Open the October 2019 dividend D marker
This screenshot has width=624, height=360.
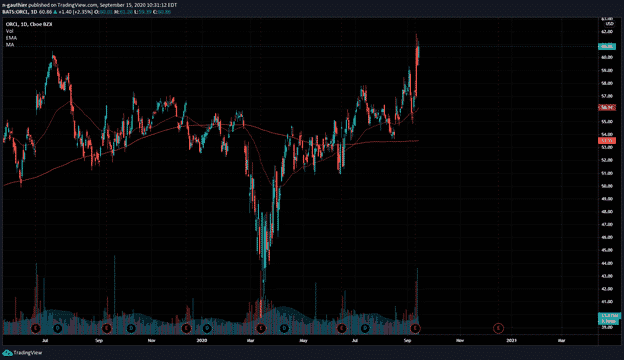tap(131, 328)
